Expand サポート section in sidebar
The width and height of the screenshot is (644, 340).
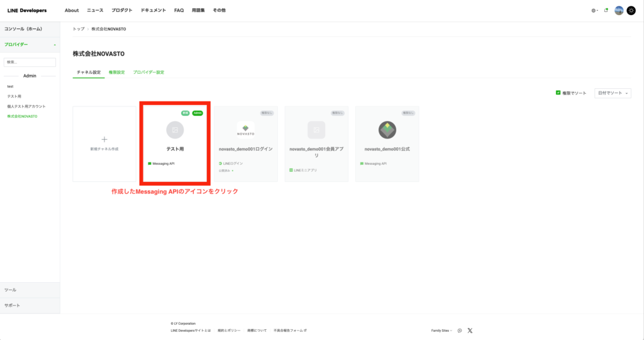click(30, 306)
